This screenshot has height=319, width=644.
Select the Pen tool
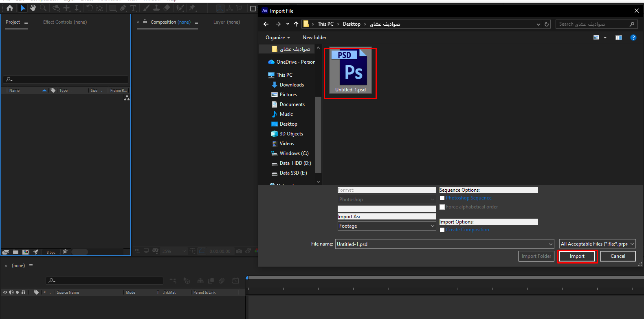pyautogui.click(x=123, y=8)
